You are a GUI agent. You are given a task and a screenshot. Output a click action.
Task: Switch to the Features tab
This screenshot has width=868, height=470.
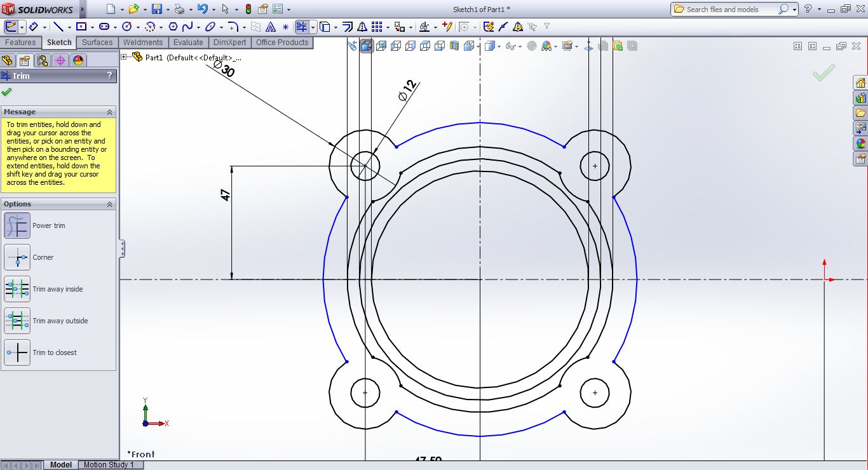pos(20,43)
